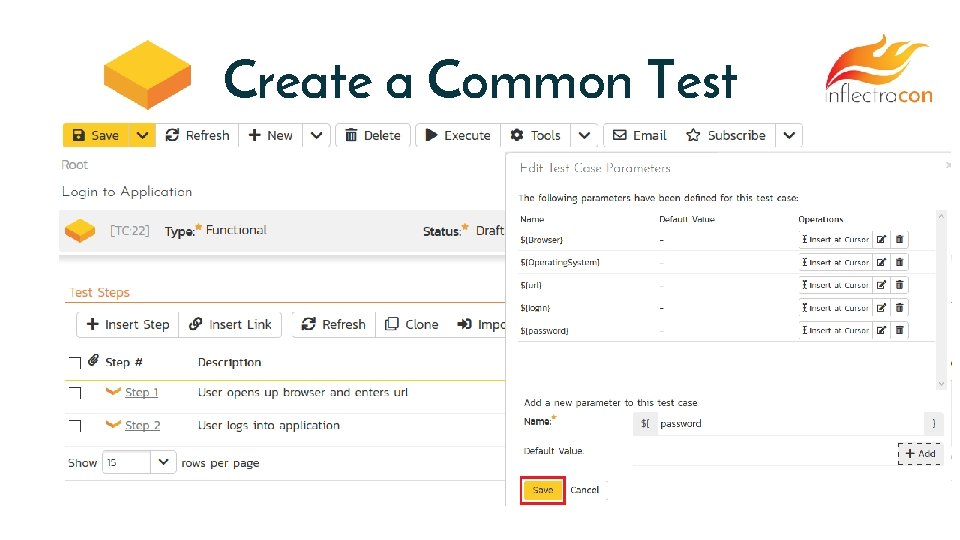Click the attachment paperclip column icon
This screenshot has width=960, height=540.
coord(94,360)
